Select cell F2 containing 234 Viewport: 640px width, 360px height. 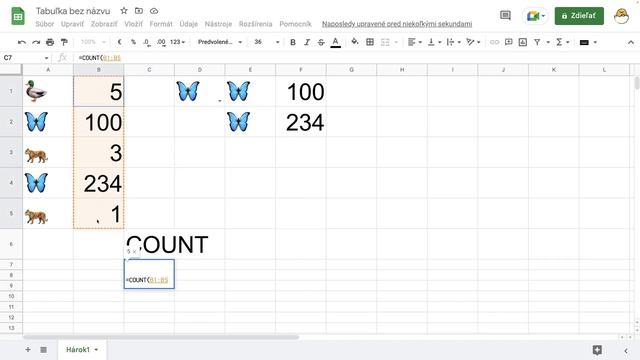click(x=301, y=122)
